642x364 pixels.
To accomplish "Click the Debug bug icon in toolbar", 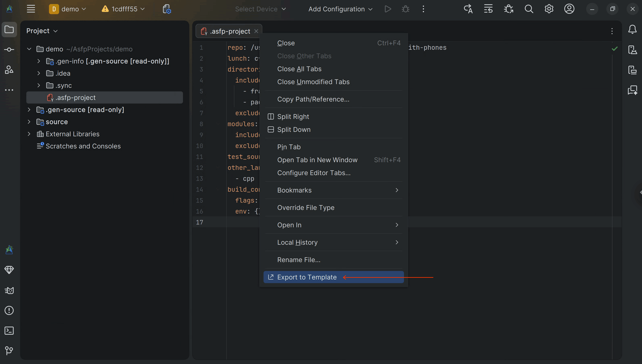I will point(405,9).
